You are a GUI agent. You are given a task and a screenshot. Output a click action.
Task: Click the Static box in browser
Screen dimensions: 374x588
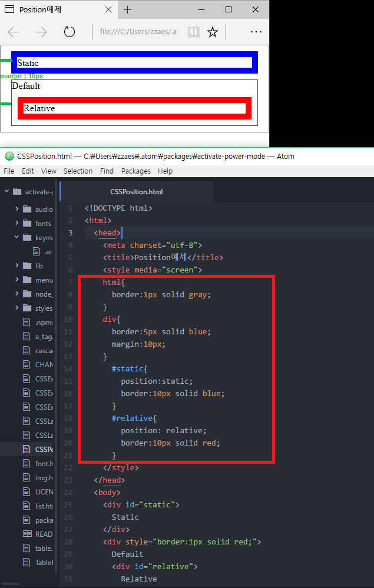tap(134, 62)
